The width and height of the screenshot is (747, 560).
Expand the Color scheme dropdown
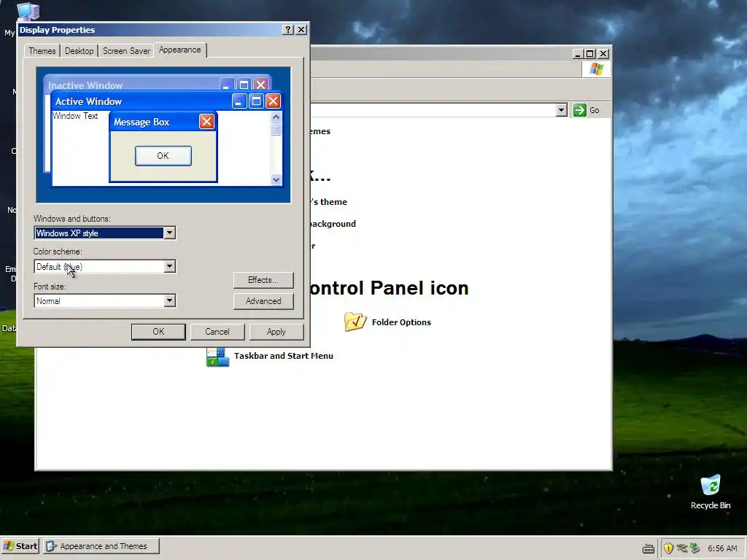(x=169, y=266)
